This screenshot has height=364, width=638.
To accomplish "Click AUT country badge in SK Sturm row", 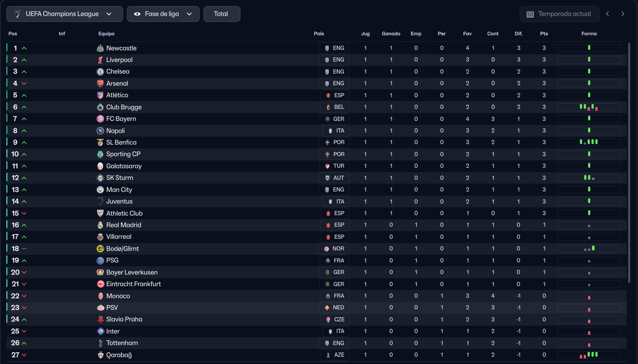I will (x=334, y=178).
